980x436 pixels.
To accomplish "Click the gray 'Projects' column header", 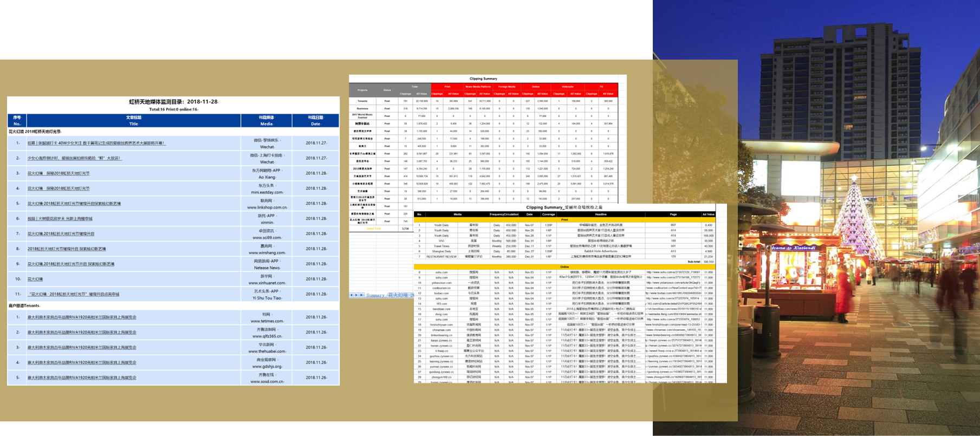I will (x=362, y=90).
